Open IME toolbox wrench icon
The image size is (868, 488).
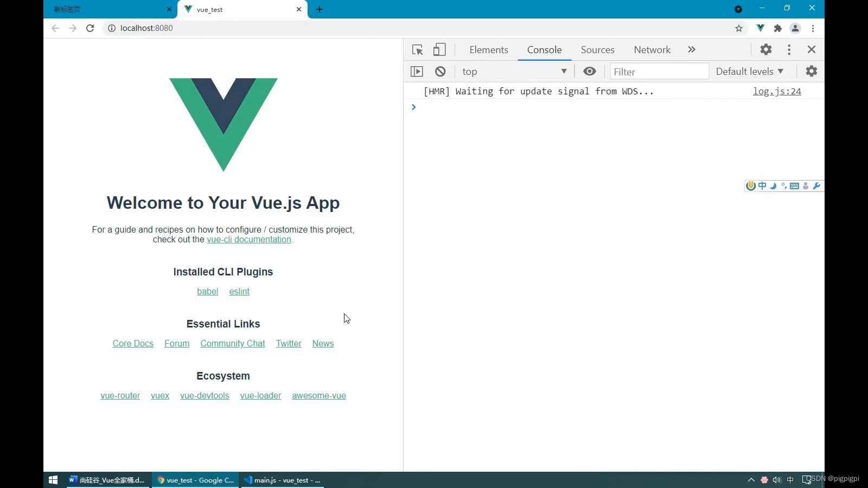pyautogui.click(x=816, y=186)
